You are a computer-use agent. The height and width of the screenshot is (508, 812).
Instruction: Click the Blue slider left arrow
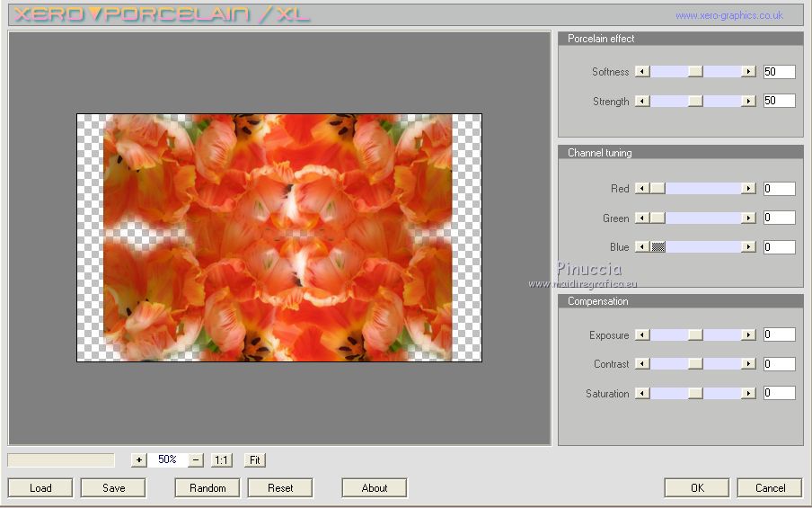(642, 247)
